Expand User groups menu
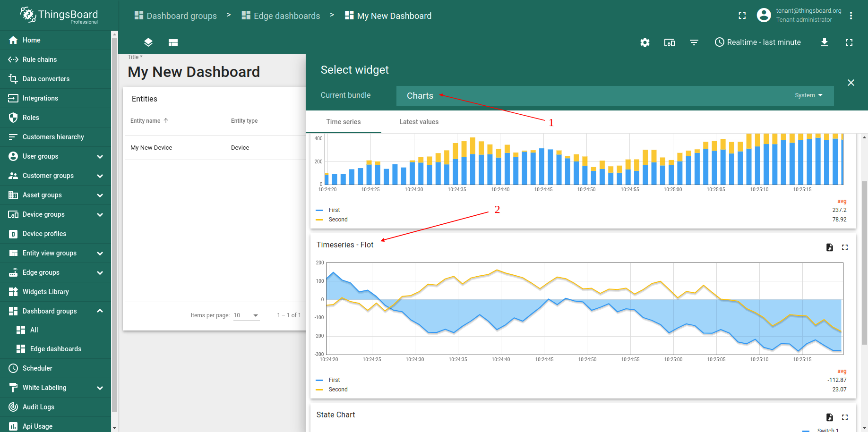This screenshot has width=868, height=432. [x=55, y=156]
